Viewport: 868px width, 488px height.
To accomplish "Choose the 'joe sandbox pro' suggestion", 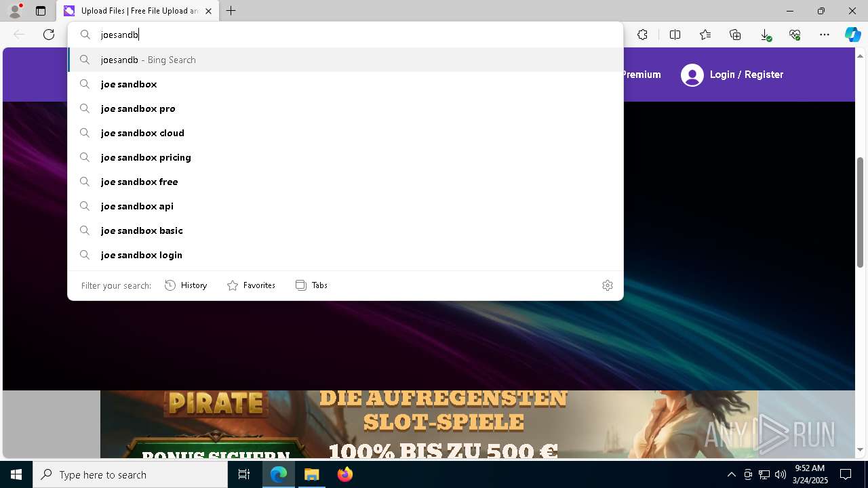I will (x=346, y=108).
